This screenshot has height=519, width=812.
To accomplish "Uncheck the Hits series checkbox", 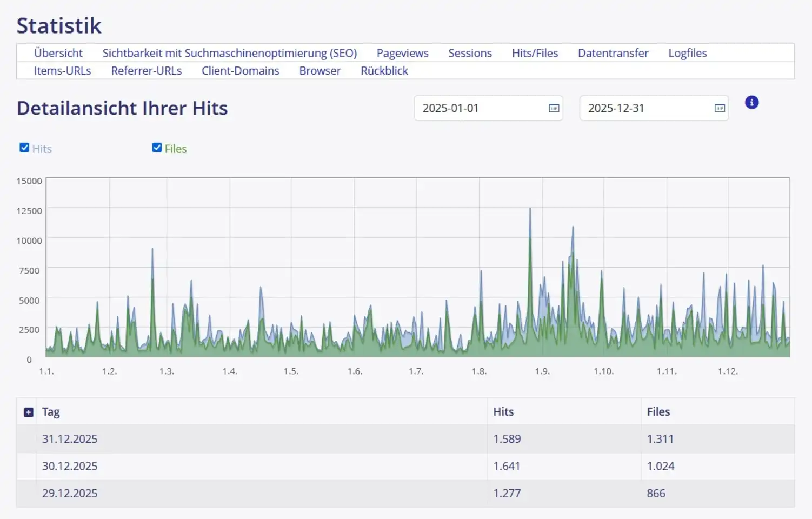I will tap(24, 148).
